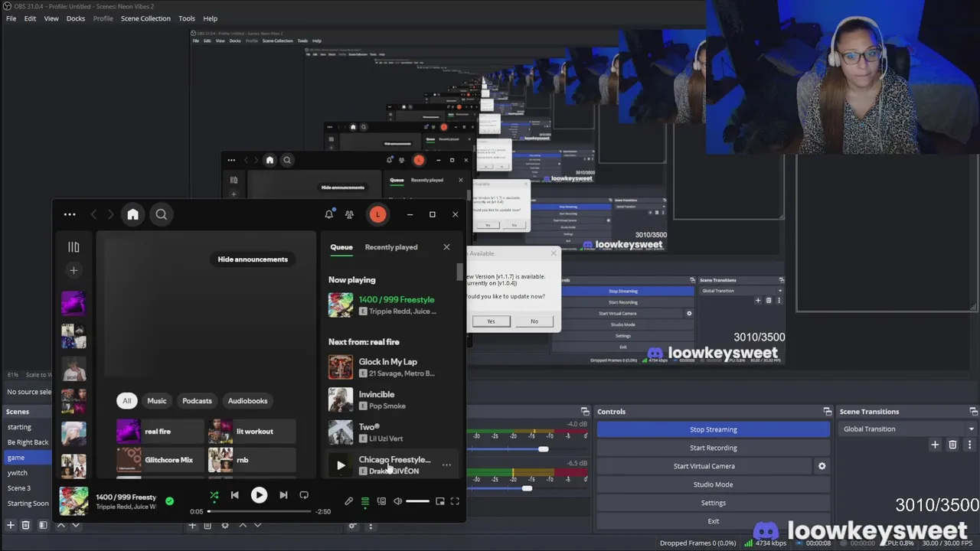980x551 pixels.
Task: Filter Spotify home by Music
Action: [x=157, y=401]
